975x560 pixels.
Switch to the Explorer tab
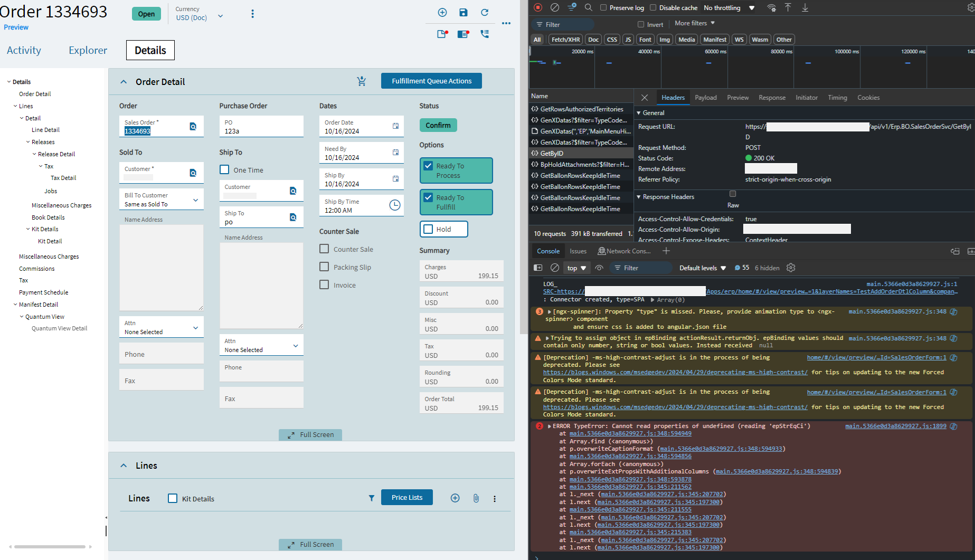pyautogui.click(x=88, y=50)
